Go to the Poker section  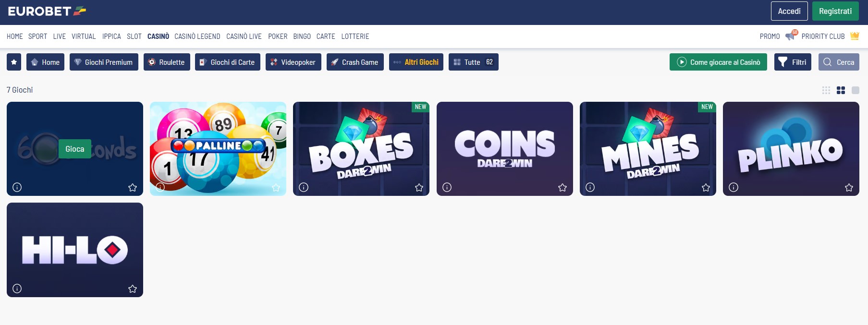coord(278,36)
